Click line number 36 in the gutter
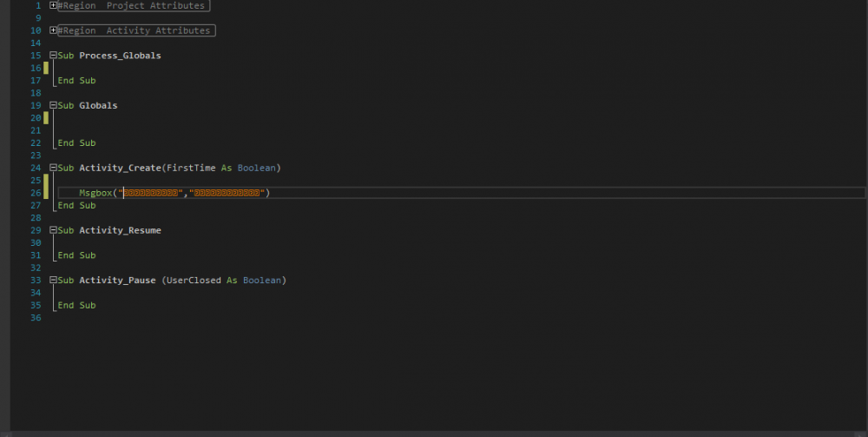The height and width of the screenshot is (437, 868). click(x=36, y=318)
